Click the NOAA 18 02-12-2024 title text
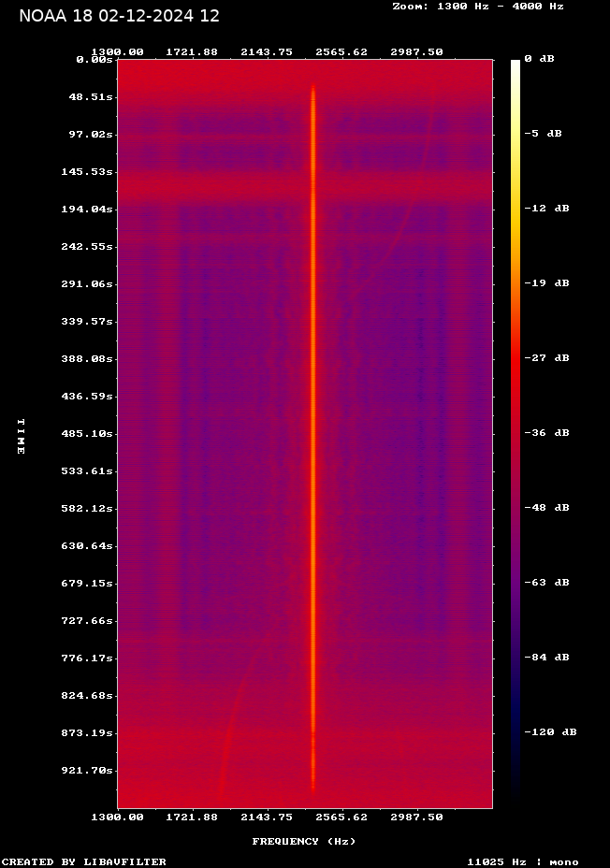610x868 pixels. (x=119, y=16)
